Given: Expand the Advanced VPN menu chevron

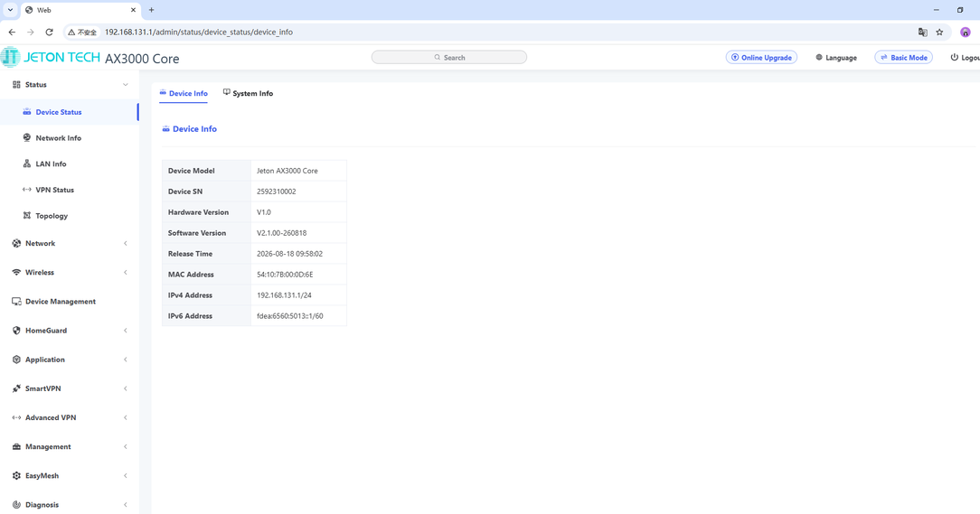Looking at the screenshot, I should coord(125,417).
